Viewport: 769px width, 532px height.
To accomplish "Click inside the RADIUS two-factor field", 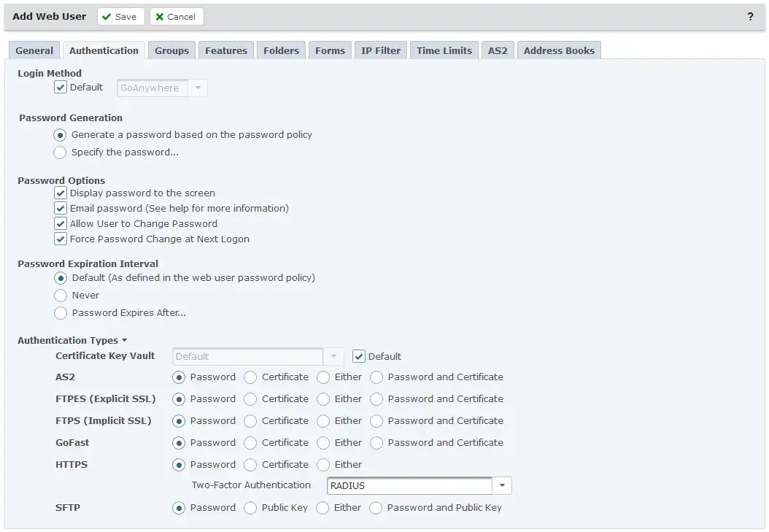I will [409, 485].
